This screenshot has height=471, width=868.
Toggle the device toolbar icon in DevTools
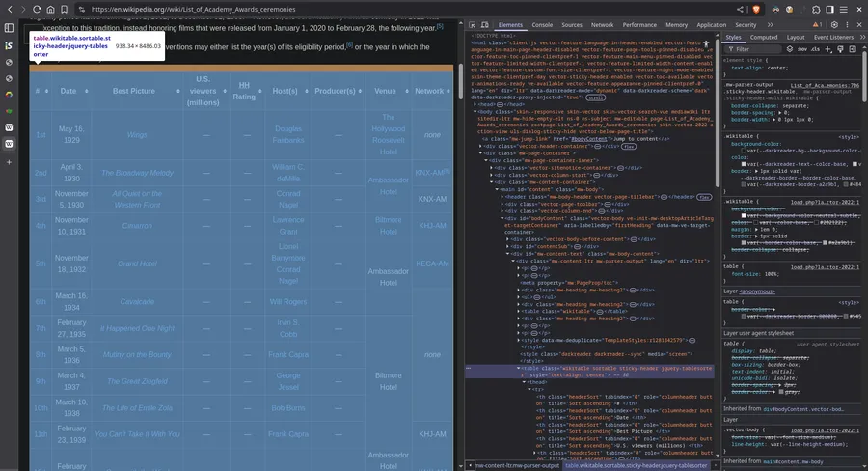point(486,25)
